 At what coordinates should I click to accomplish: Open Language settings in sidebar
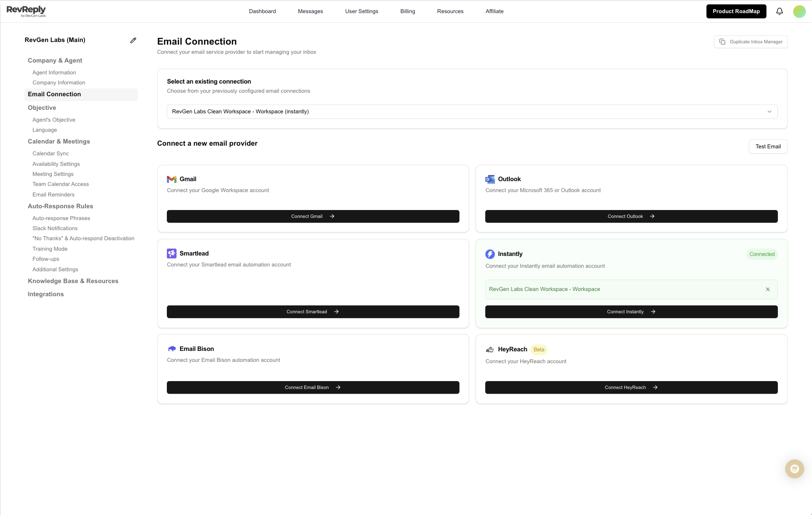coord(45,130)
